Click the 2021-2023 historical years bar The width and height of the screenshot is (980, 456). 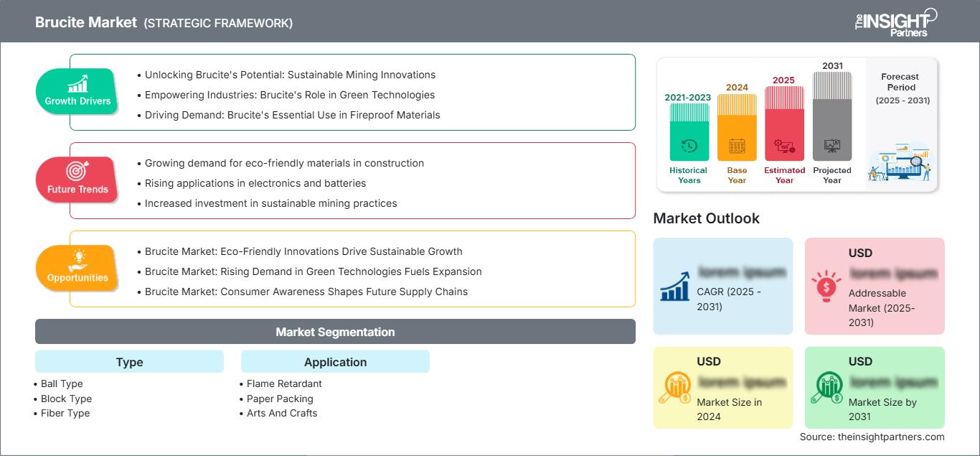click(x=689, y=131)
